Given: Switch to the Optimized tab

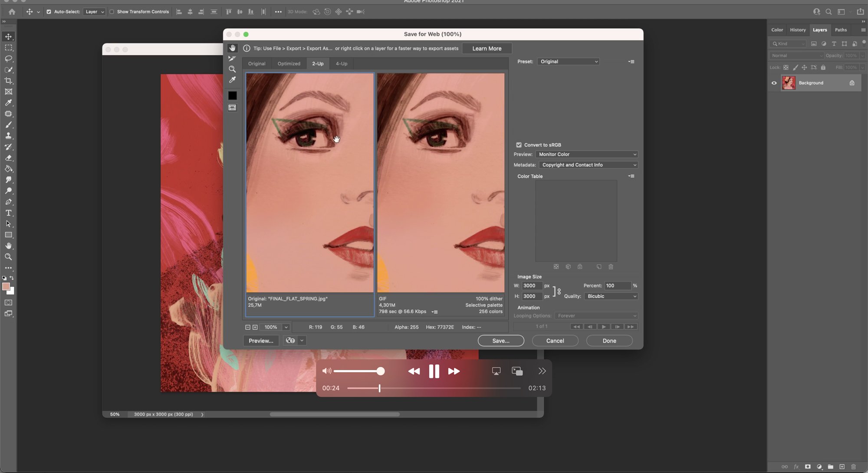Looking at the screenshot, I should pyautogui.click(x=289, y=63).
